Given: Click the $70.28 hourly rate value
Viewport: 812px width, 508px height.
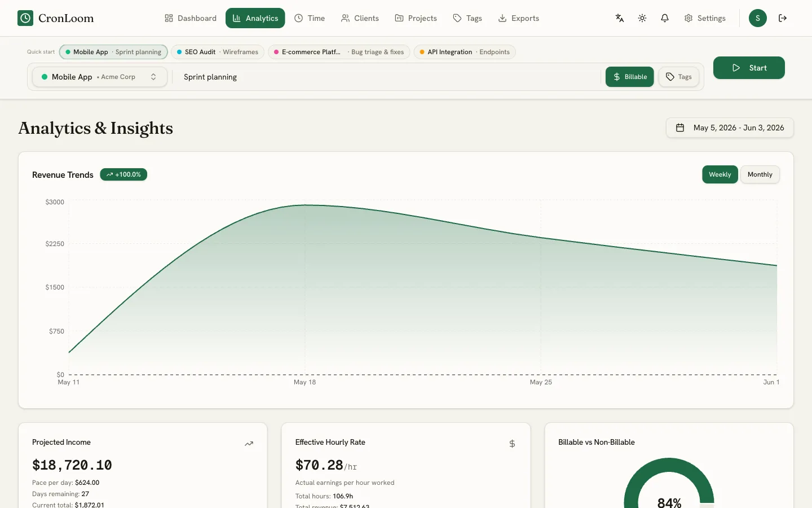Looking at the screenshot, I should point(319,465).
